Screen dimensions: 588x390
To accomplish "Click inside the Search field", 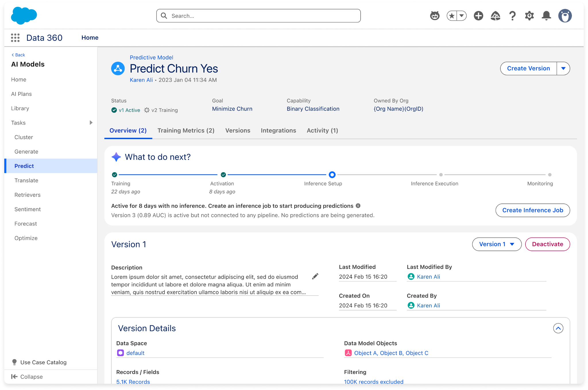I will point(258,16).
